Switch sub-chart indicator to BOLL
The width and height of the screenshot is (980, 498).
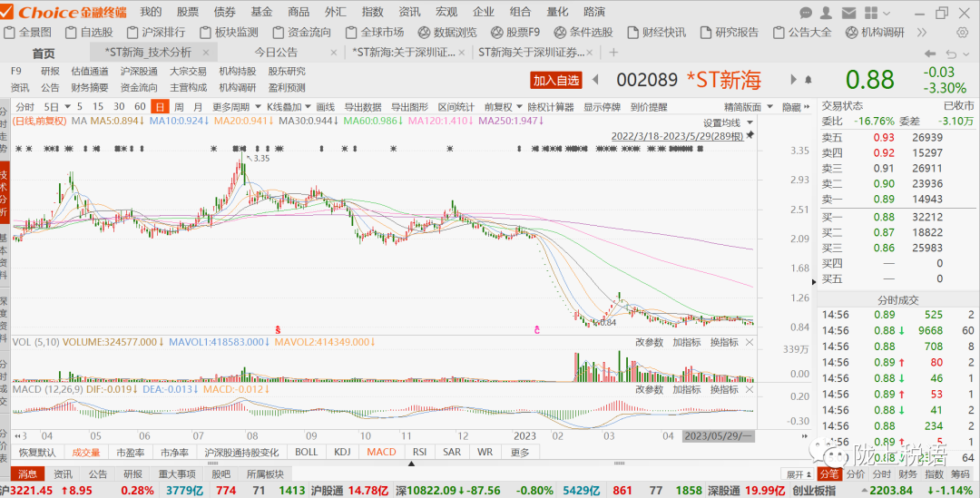(307, 452)
